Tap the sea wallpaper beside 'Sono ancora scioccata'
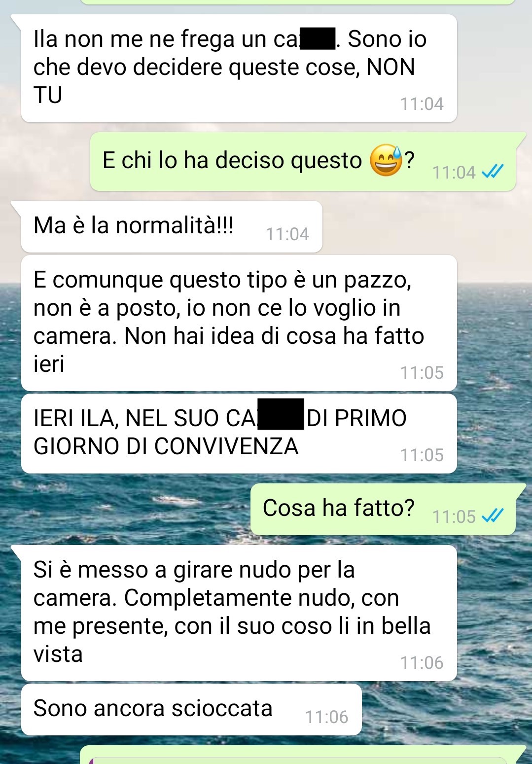This screenshot has height=764, width=532. 444,710
